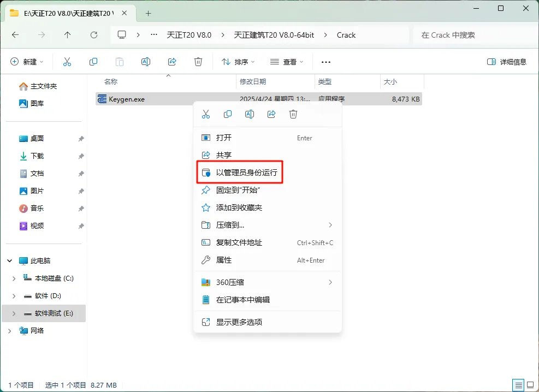Image resolution: width=539 pixels, height=392 pixels.
Task: Open 属性 from the context menu
Action: coord(268,260)
